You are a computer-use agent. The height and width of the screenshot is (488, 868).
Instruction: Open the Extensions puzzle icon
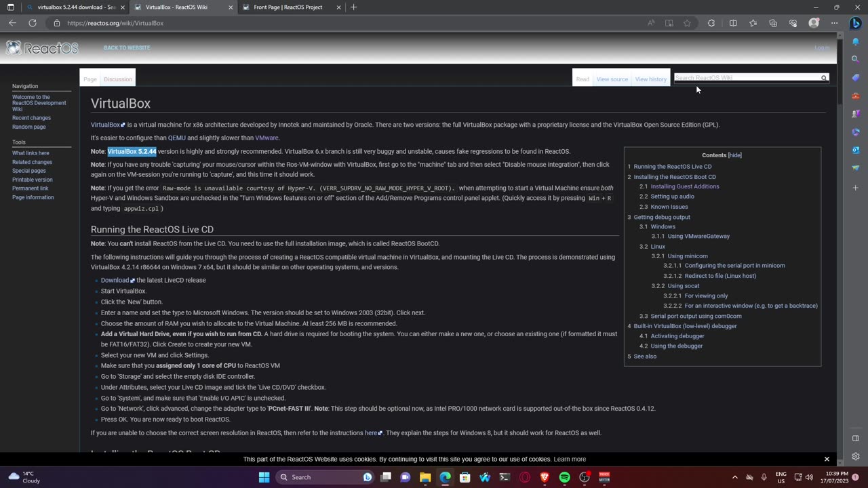(711, 23)
